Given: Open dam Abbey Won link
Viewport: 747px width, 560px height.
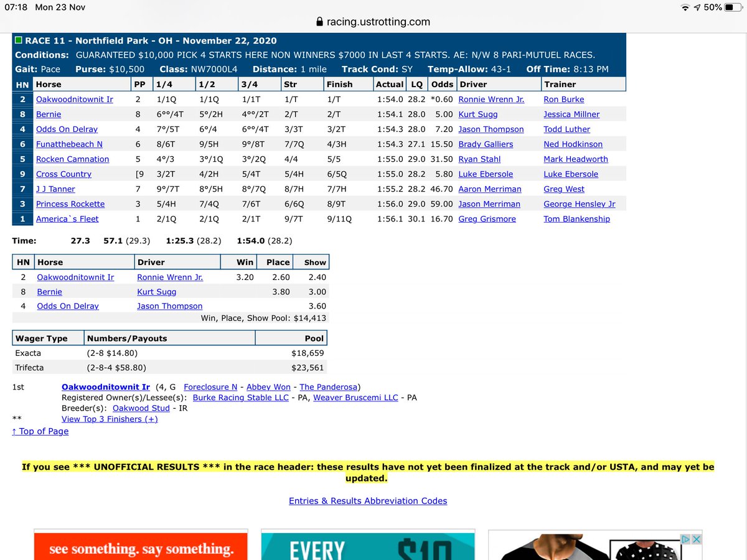Looking at the screenshot, I should point(268,387).
